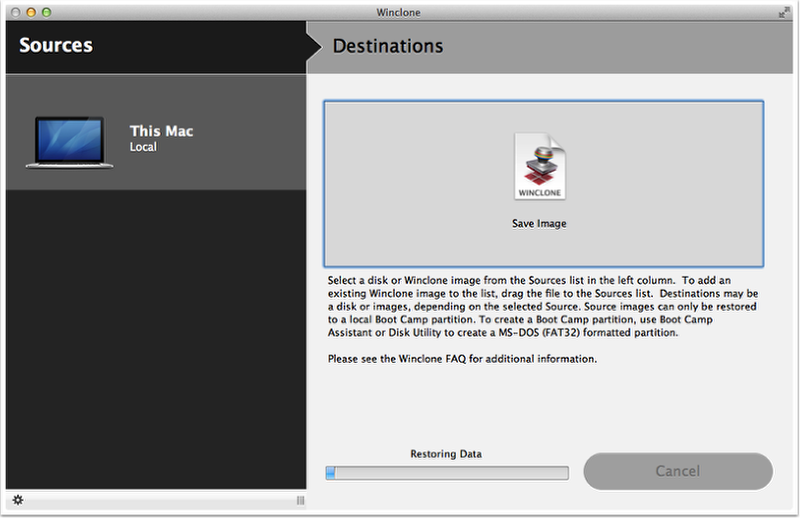Click the Restoring Data status label

446,454
